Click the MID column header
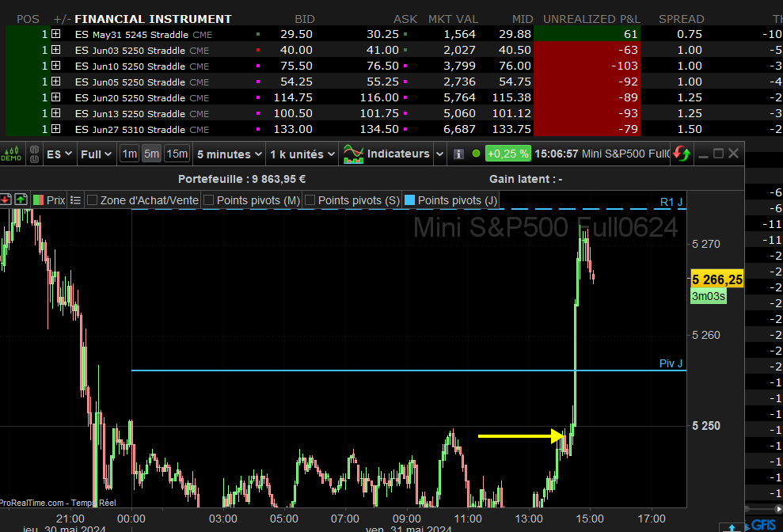This screenshot has width=783, height=532. click(523, 19)
